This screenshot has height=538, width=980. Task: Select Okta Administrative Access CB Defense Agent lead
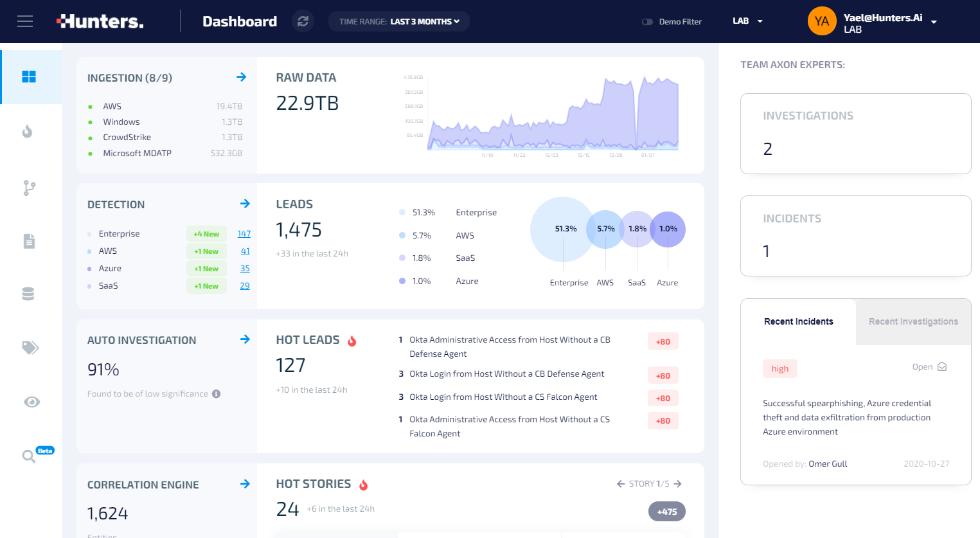(510, 346)
